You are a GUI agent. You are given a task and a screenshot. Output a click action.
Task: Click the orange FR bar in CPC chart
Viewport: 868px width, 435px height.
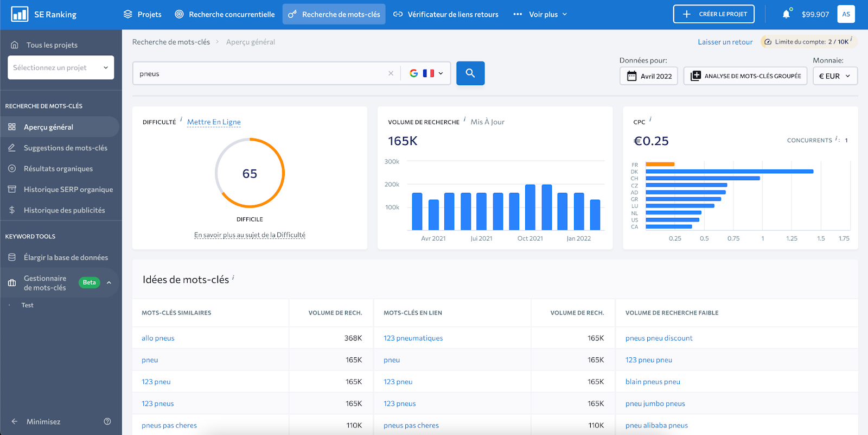(x=660, y=164)
